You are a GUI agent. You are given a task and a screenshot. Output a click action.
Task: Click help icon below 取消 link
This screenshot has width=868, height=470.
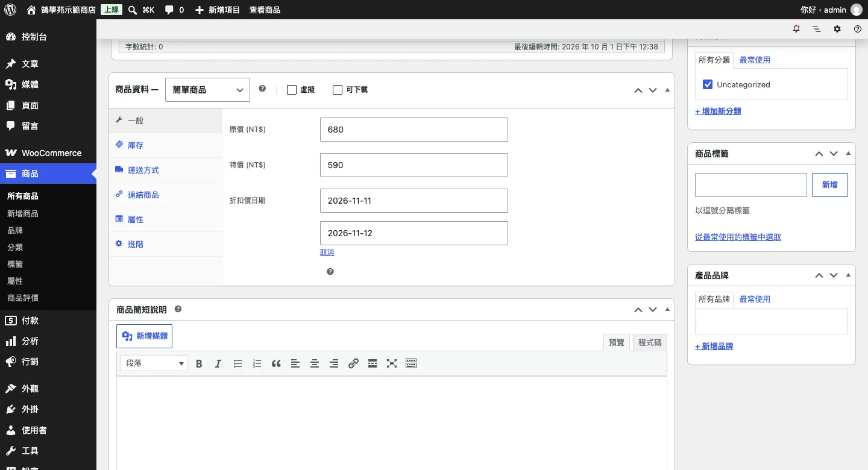(x=330, y=272)
